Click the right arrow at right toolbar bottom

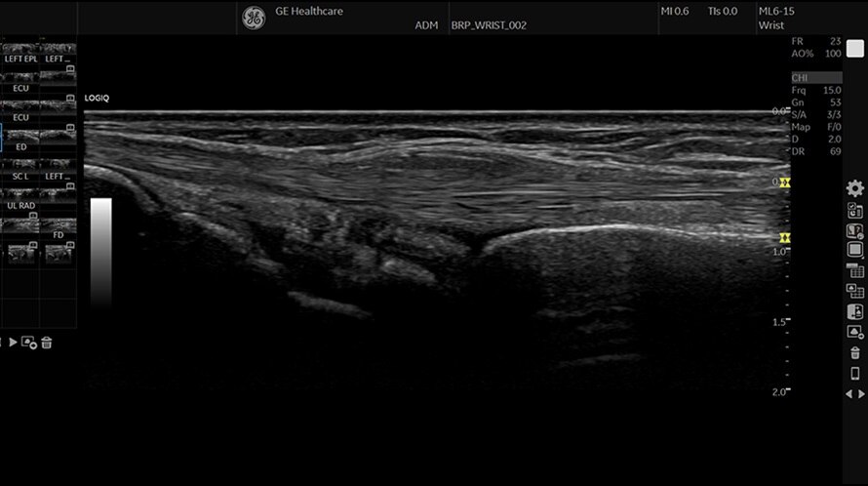[861, 394]
